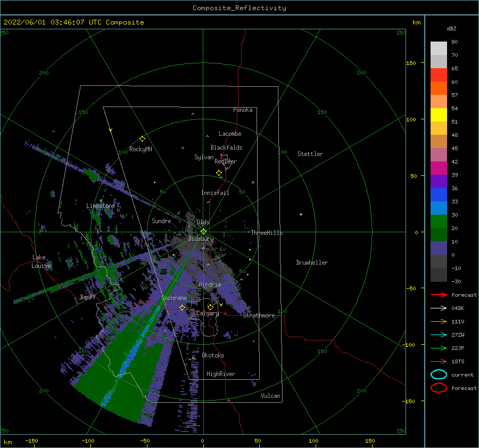Click the RockyMH label

coord(141,149)
